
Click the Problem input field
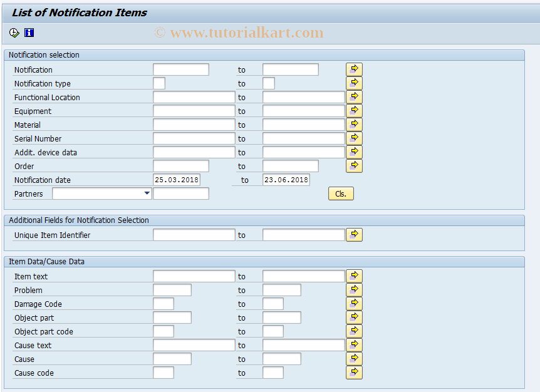[x=172, y=289]
